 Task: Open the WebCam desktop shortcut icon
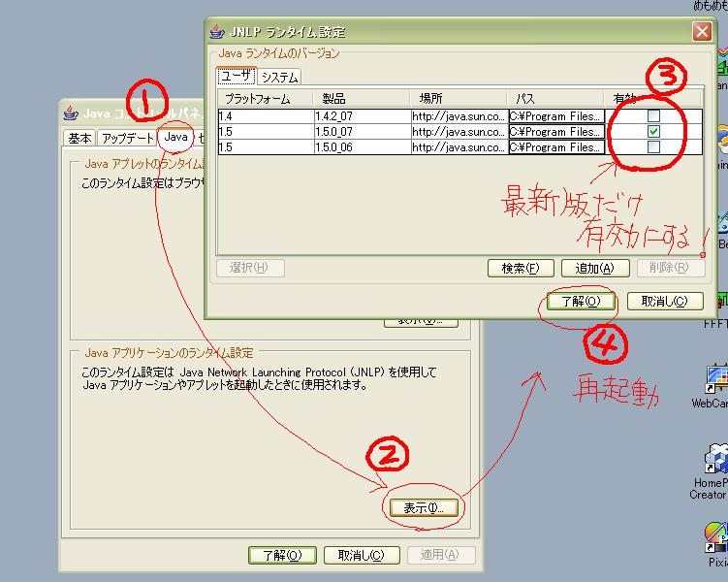point(717,380)
